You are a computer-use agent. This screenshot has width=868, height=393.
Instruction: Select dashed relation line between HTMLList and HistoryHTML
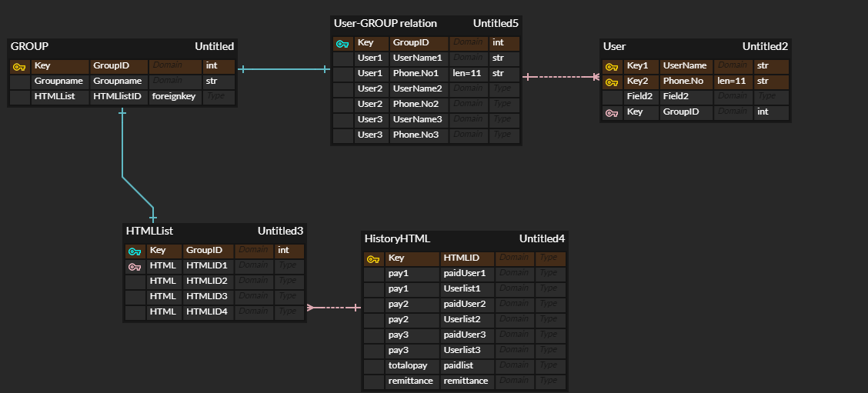pyautogui.click(x=334, y=307)
